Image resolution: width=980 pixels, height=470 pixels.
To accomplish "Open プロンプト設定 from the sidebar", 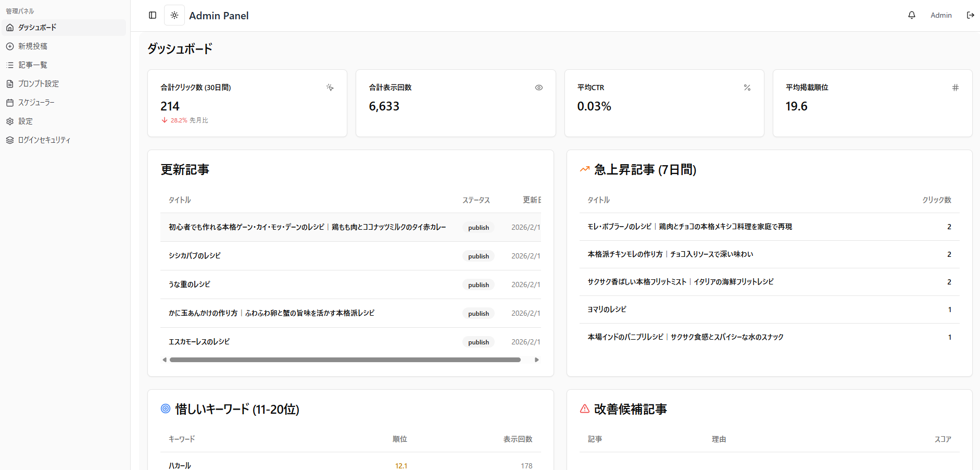I will pos(39,84).
